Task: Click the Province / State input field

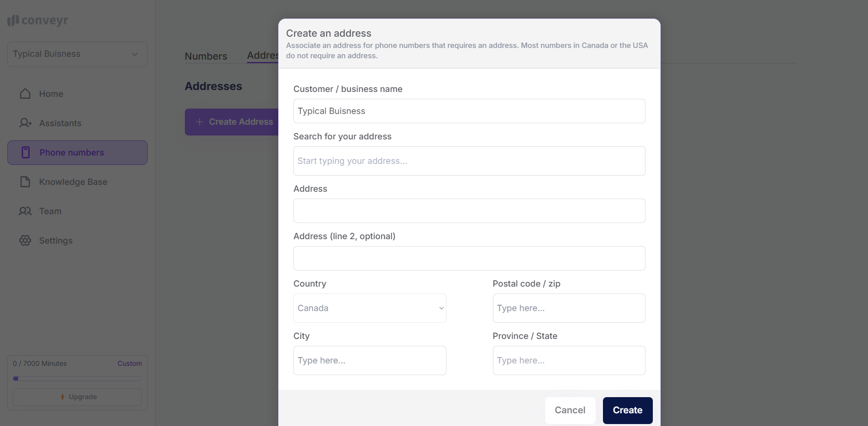Action: (569, 360)
